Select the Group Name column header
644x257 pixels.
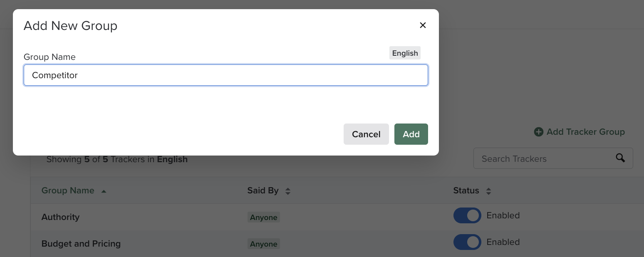click(x=68, y=190)
